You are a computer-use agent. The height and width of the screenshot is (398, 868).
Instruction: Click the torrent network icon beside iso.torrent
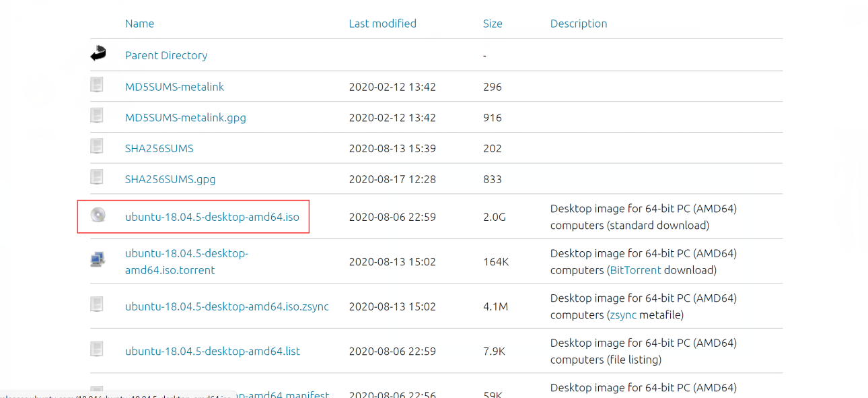point(98,260)
